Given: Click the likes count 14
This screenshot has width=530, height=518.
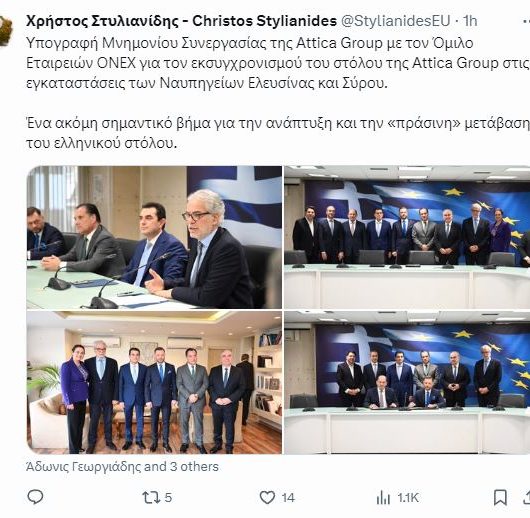Looking at the screenshot, I should [x=288, y=498].
